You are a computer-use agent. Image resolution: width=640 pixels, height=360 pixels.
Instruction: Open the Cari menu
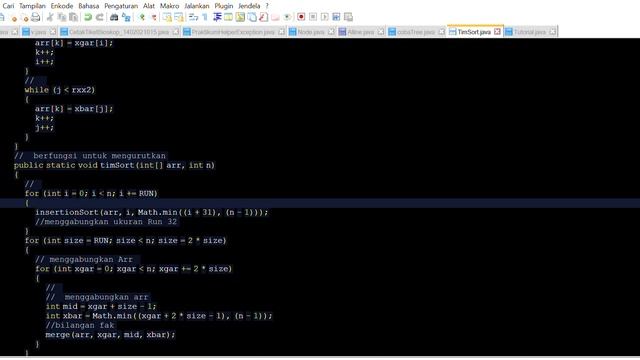point(8,6)
